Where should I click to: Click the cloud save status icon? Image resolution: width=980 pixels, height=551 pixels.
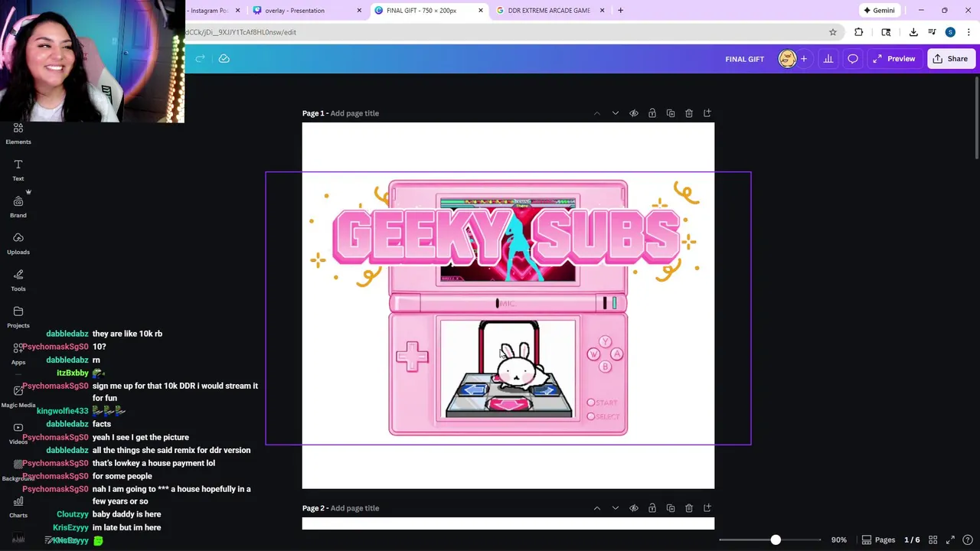(224, 59)
